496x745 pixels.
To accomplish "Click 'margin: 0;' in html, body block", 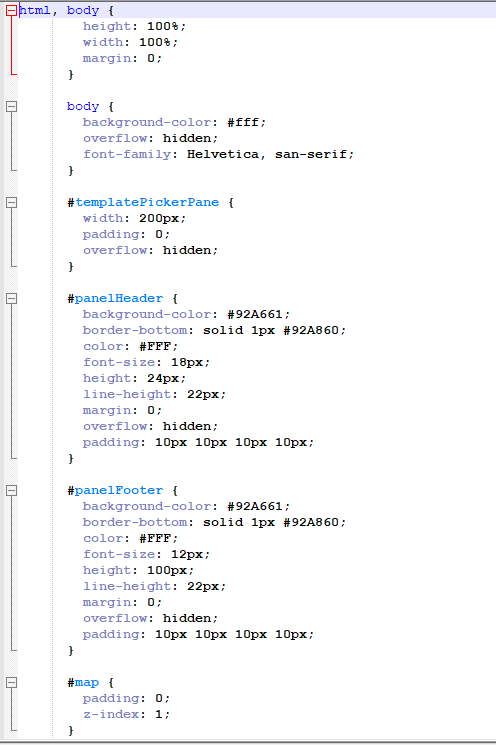I will click(x=122, y=58).
